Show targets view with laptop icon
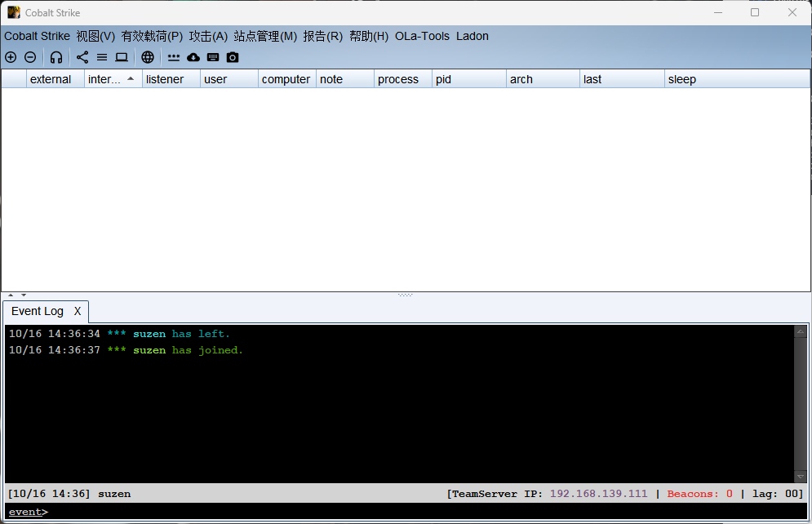The image size is (812, 524). pos(122,57)
